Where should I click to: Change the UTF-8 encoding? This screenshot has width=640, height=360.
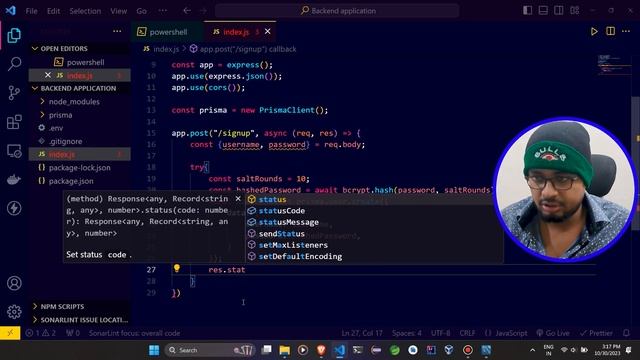(x=441, y=333)
